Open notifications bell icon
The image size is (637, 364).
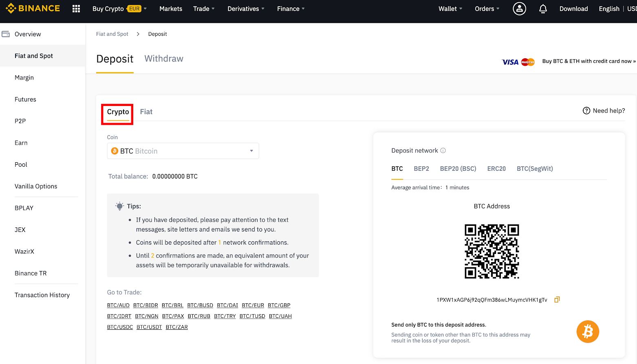[543, 9]
